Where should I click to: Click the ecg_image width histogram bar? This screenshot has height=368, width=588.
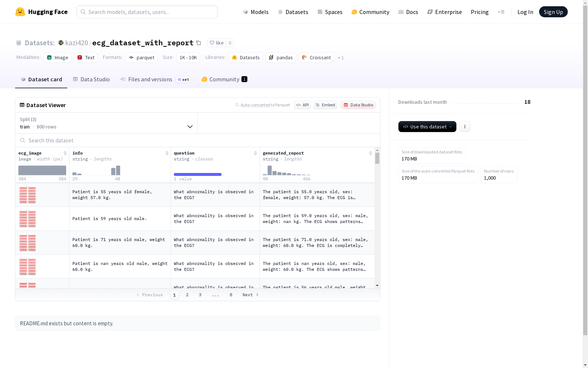(x=42, y=170)
